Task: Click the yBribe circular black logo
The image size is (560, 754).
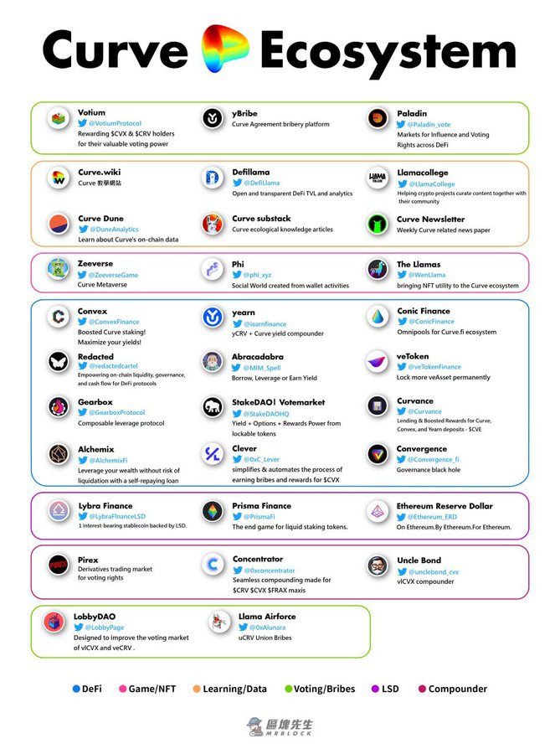Action: click(x=213, y=118)
